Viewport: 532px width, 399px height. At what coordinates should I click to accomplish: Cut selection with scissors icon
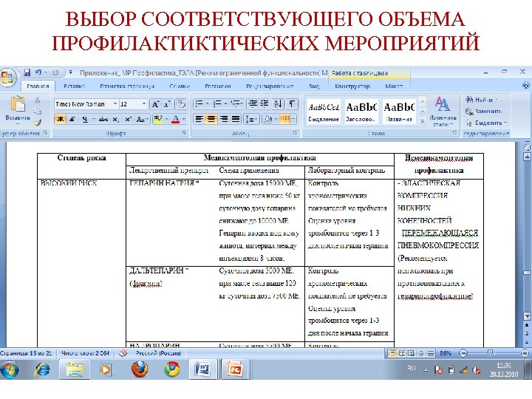[x=38, y=100]
